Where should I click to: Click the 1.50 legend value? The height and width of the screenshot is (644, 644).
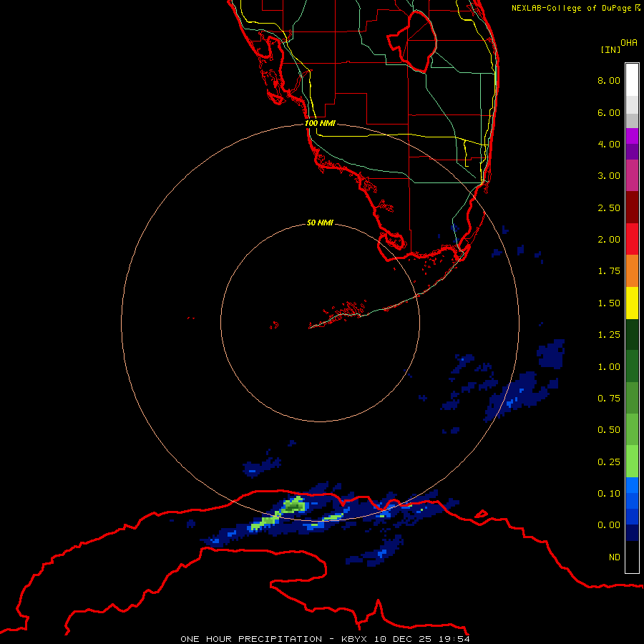click(609, 303)
